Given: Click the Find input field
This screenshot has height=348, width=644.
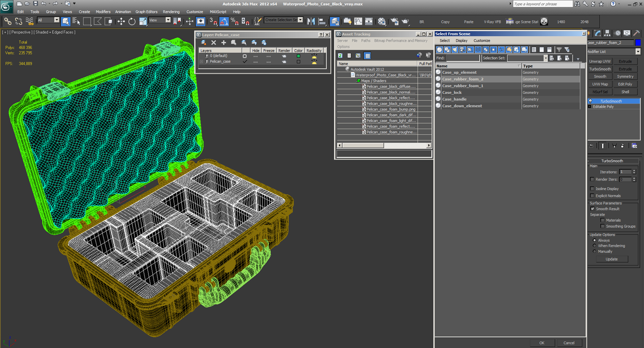Looking at the screenshot, I should click(x=463, y=58).
